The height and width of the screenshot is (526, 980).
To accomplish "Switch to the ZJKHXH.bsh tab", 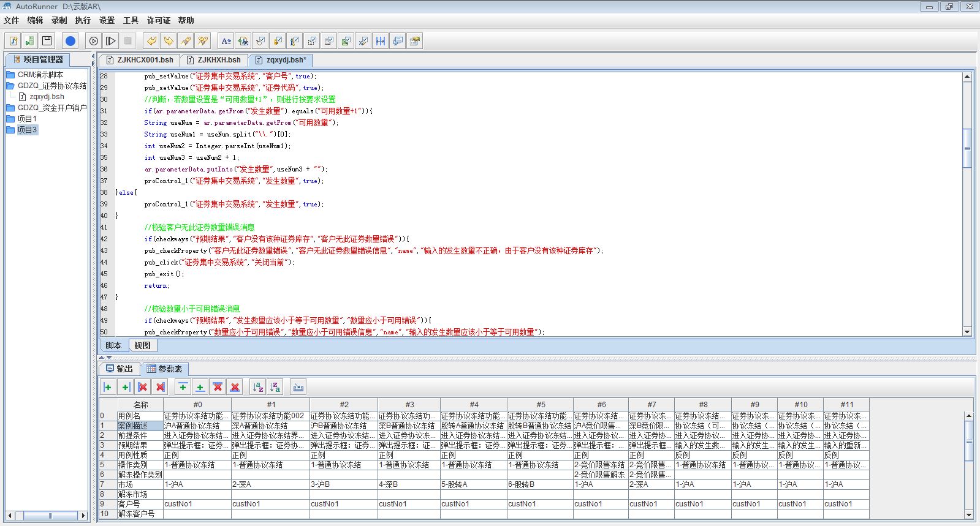I will click(214, 60).
